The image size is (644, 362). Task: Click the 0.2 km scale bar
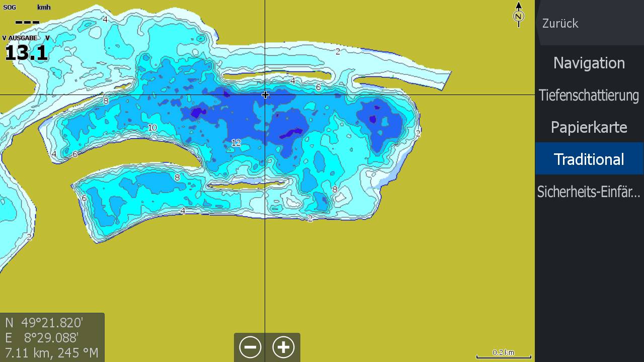coord(503,354)
